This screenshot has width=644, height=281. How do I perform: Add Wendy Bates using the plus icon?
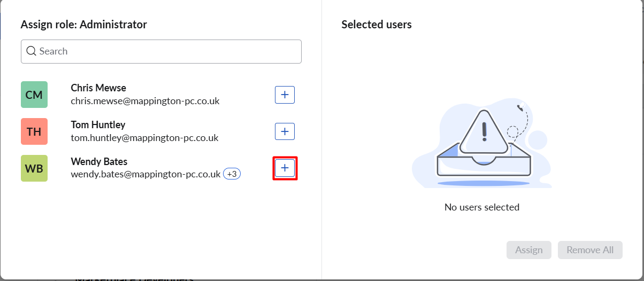[x=285, y=168]
